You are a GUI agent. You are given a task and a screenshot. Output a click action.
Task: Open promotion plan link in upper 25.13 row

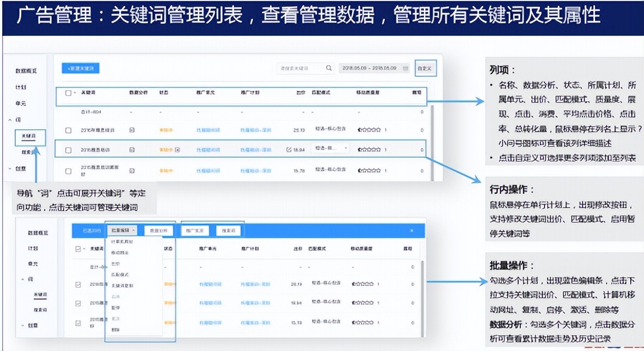(x=256, y=129)
